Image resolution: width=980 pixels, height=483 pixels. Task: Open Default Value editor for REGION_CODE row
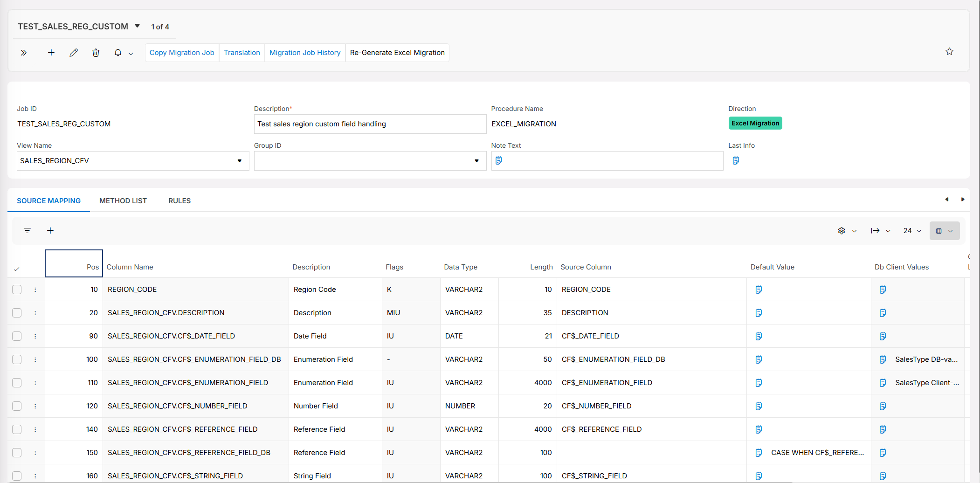pos(759,290)
